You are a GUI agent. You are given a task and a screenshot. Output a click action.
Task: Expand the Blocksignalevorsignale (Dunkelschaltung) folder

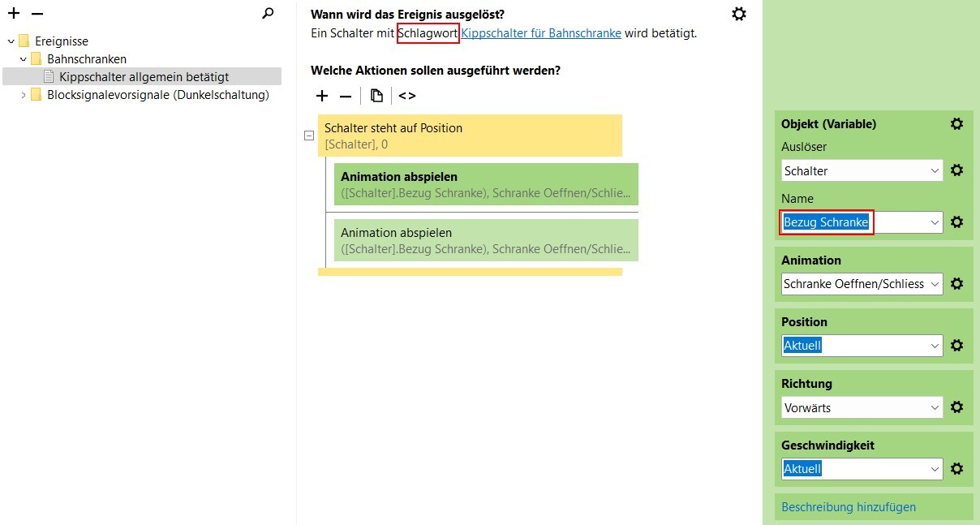[24, 95]
